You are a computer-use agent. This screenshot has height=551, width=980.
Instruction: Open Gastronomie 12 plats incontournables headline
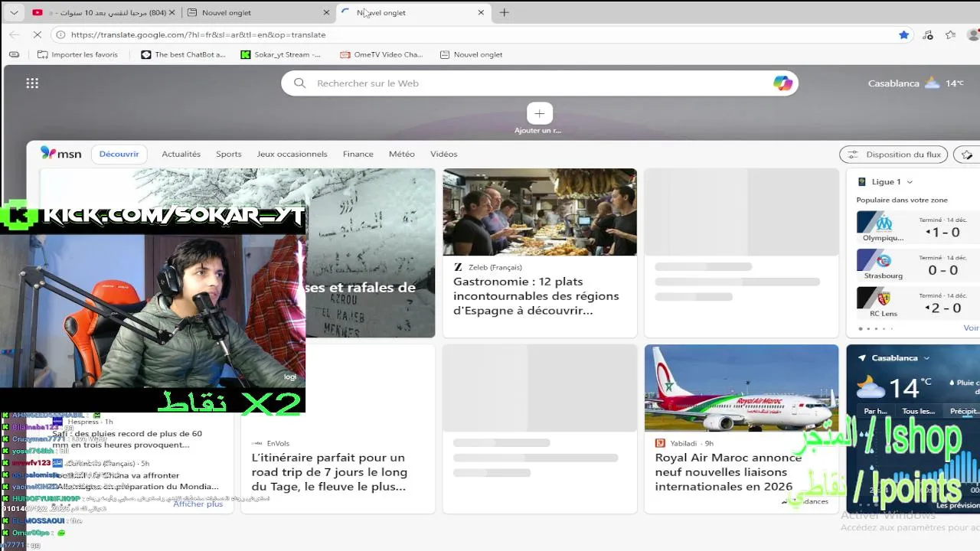coord(536,296)
